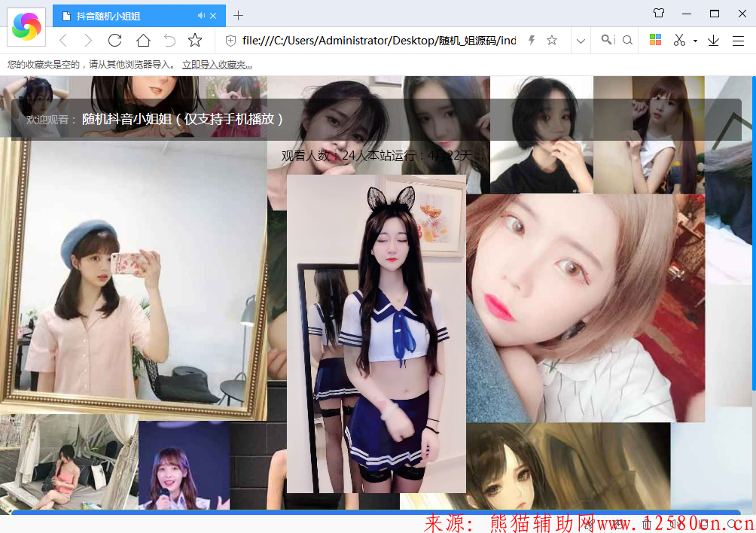
Task: Open a new tab with plus button
Action: click(x=238, y=16)
